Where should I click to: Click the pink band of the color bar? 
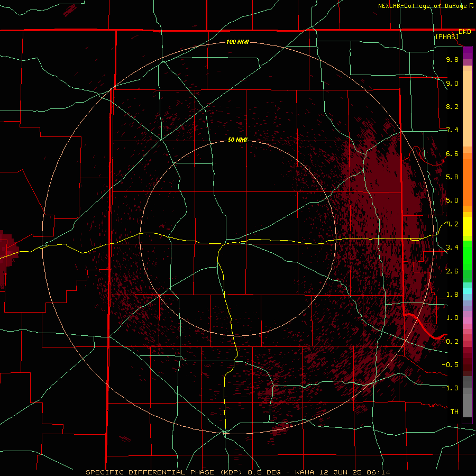click(x=467, y=321)
